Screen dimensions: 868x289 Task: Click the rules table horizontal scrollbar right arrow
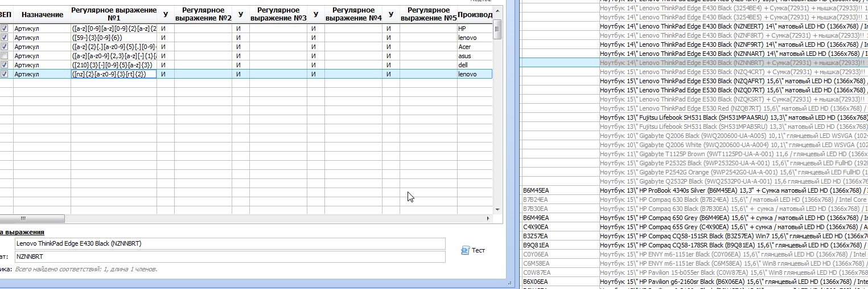point(488,218)
